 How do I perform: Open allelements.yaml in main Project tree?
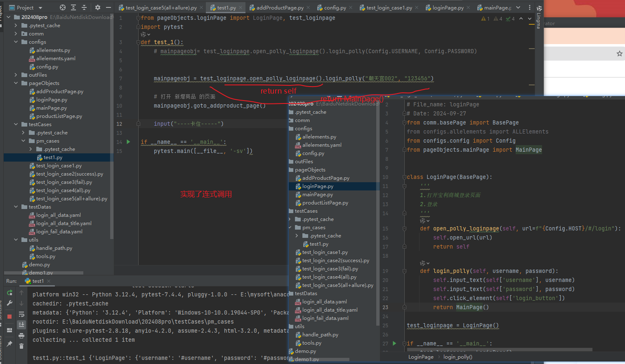(56, 59)
